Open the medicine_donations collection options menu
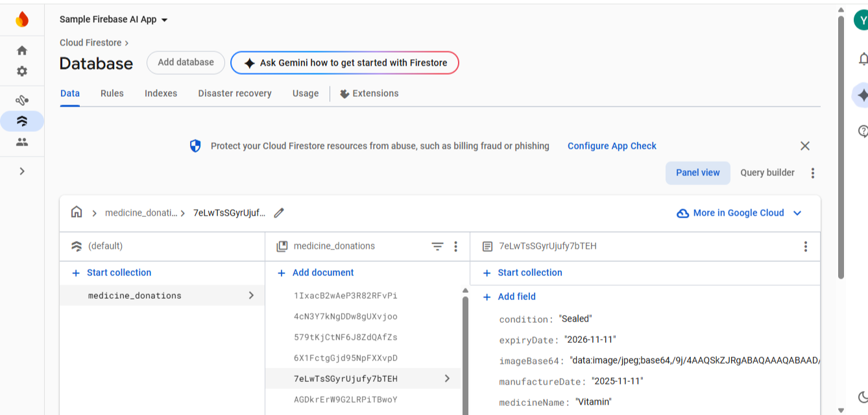The width and height of the screenshot is (868, 415). (456, 247)
